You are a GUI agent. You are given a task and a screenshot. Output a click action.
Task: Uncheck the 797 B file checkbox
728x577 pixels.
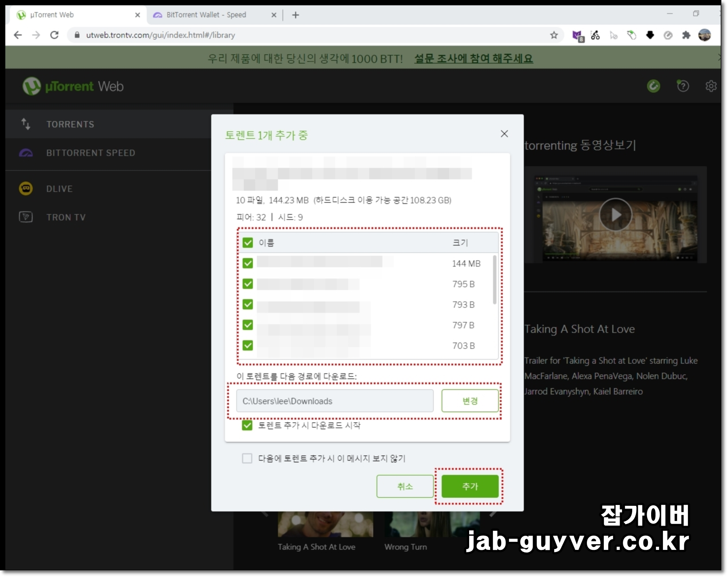[x=248, y=325]
